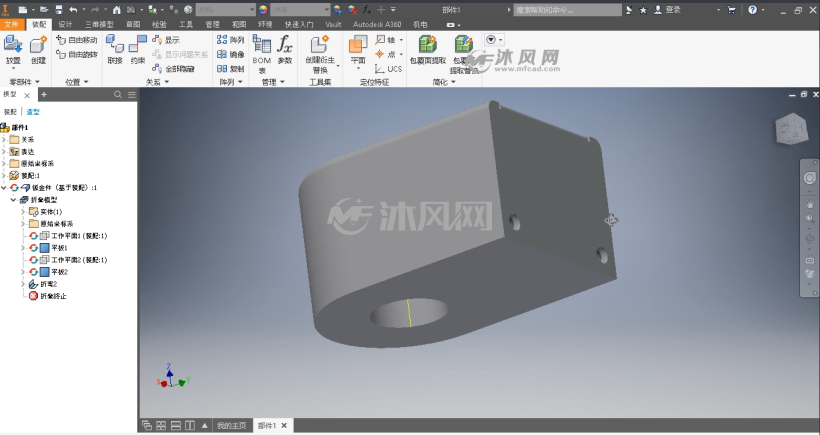Click the 约束 (Constrain) tool icon
Viewport: 820px width, 435px height.
(x=138, y=44)
